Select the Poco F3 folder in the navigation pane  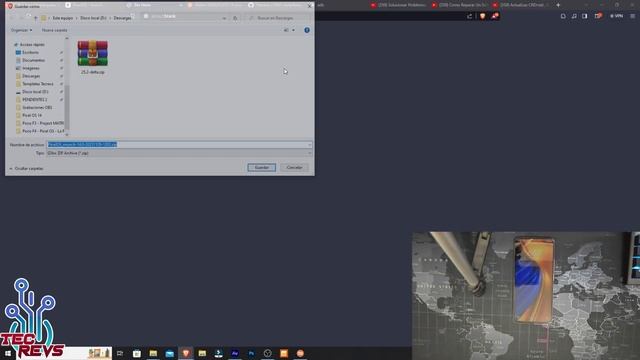[43, 123]
